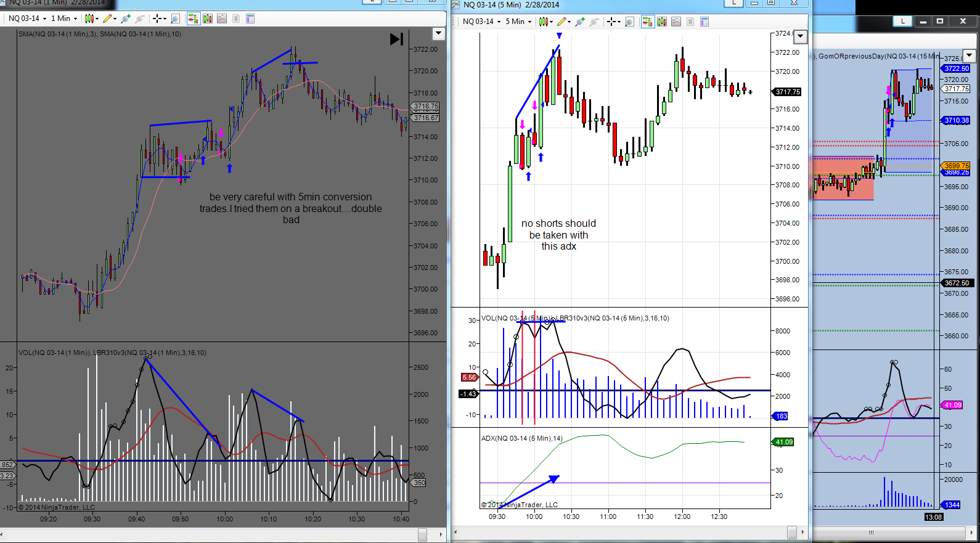
Task: Click the 5 Min chart horizontal scrollbar thumb
Action: tap(792, 532)
